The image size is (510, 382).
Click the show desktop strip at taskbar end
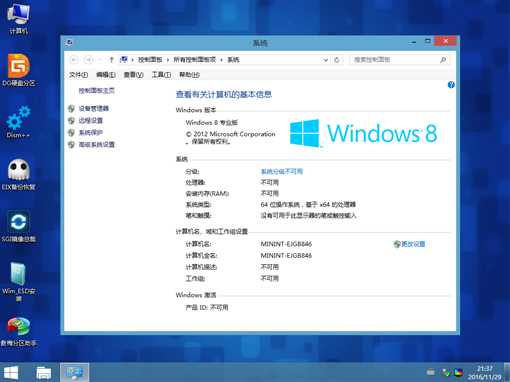click(x=507, y=372)
